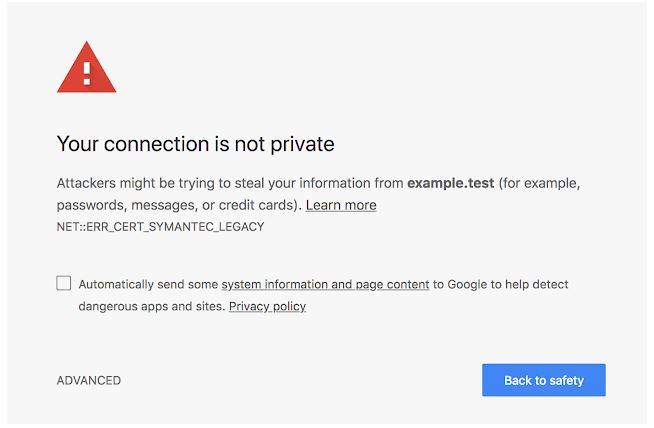Open system information and page content link

tap(325, 284)
